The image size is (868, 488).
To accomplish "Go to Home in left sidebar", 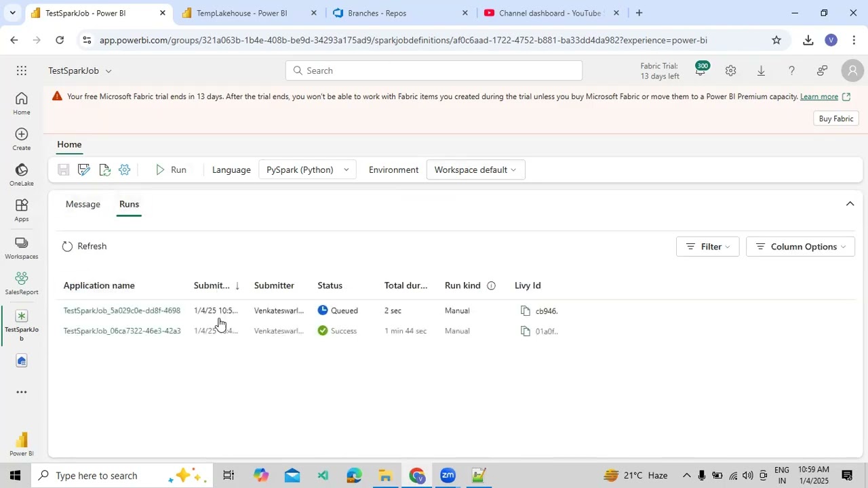I will coord(22,104).
